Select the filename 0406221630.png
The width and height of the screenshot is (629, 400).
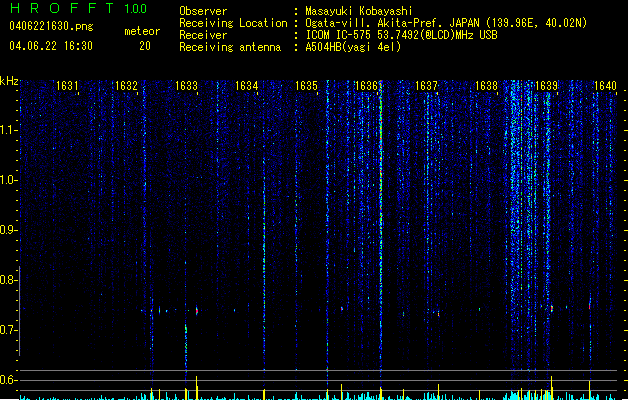51,26
